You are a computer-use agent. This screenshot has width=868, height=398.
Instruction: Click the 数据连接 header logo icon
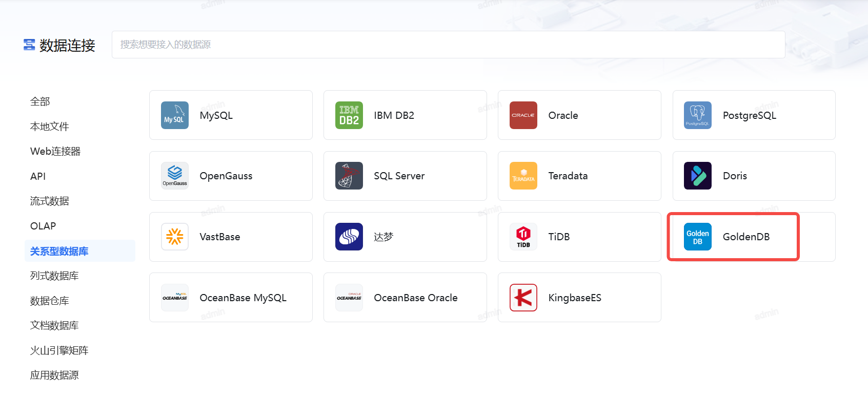click(29, 45)
